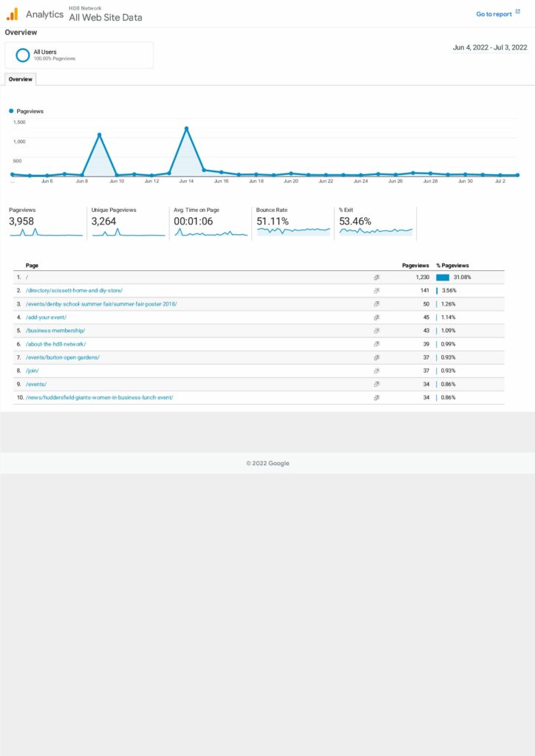The height and width of the screenshot is (756, 535).
Task: Select the Avg. Time on Page card
Action: click(211, 223)
